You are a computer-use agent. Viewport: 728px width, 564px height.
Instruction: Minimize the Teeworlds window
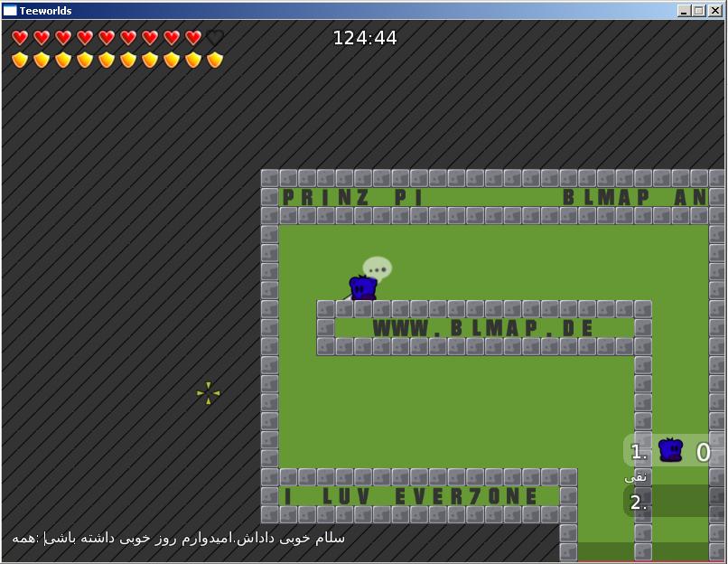point(684,11)
